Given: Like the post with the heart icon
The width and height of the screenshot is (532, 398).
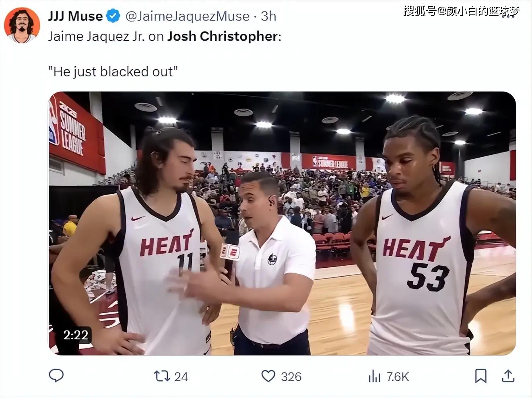Looking at the screenshot, I should pyautogui.click(x=268, y=376).
